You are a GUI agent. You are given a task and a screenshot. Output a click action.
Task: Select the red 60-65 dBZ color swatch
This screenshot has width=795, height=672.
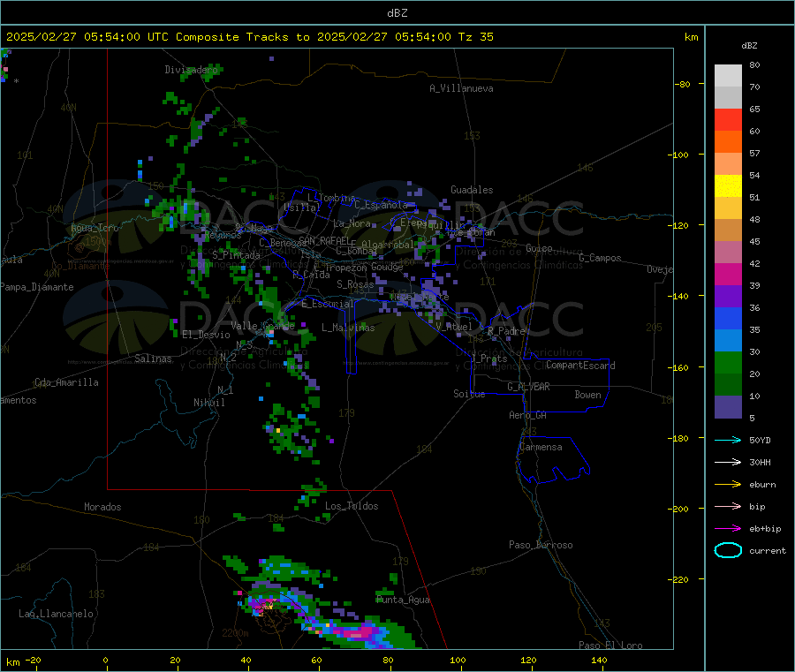coord(728,119)
